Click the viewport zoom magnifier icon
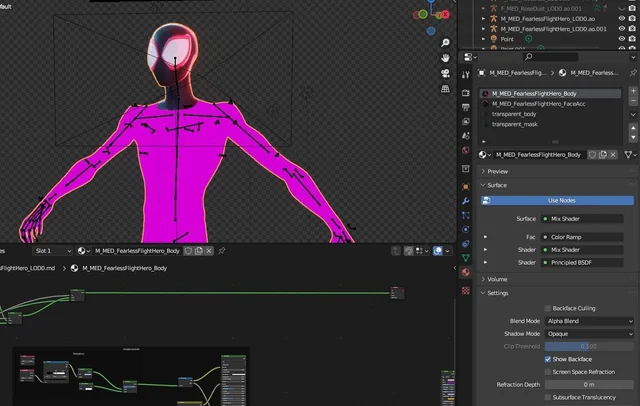This screenshot has height=406, width=640. 445,42
